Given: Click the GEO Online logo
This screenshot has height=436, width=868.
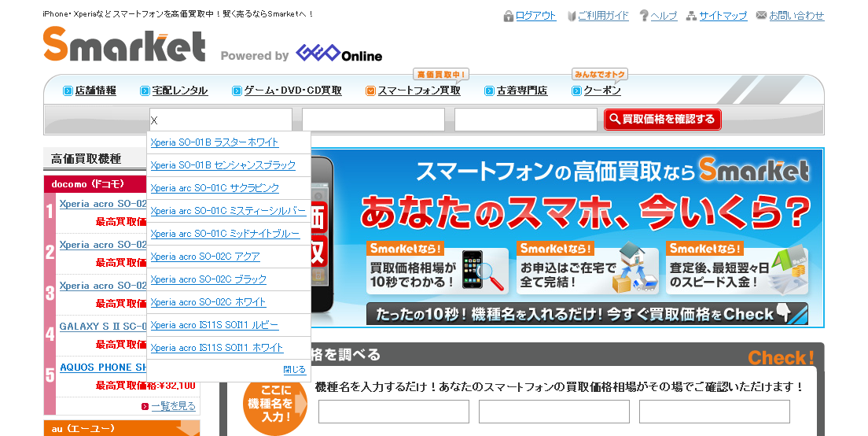Looking at the screenshot, I should 339,54.
